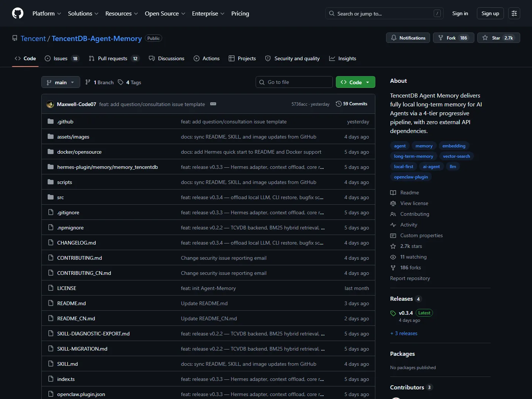Viewport: 532px width, 399px height.
Task: Open the Tencent owner link
Action: (33, 38)
